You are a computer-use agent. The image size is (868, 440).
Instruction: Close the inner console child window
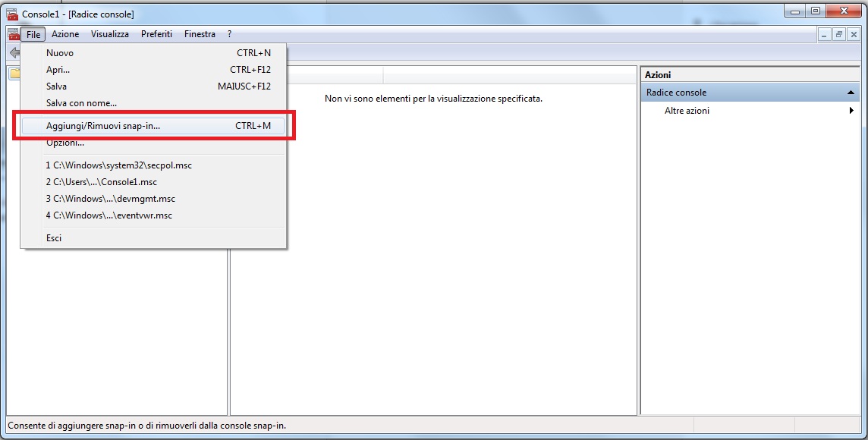tap(854, 34)
